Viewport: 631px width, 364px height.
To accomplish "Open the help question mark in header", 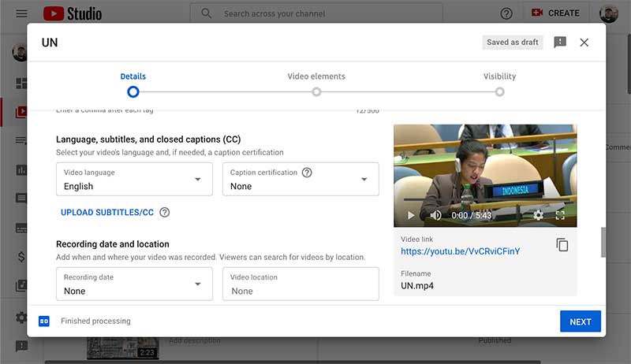I will point(506,13).
